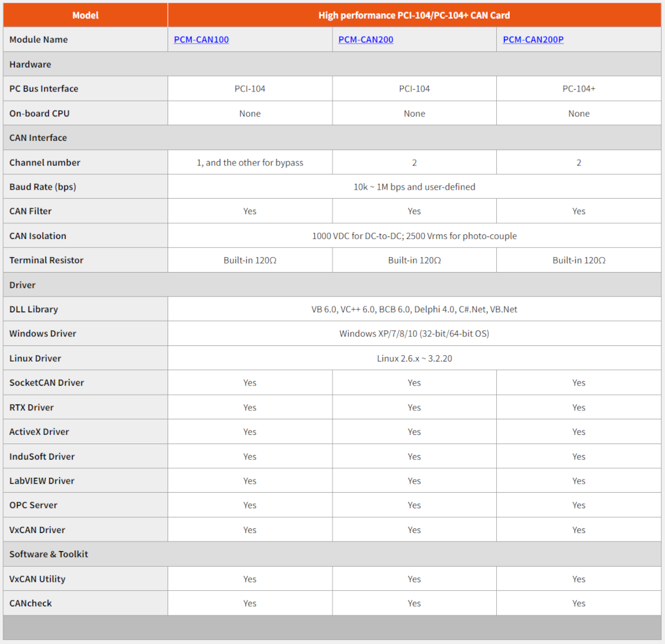Screen dimensions: 665x644
Task: Click the 'Windows Driver' row label
Action: click(43, 334)
